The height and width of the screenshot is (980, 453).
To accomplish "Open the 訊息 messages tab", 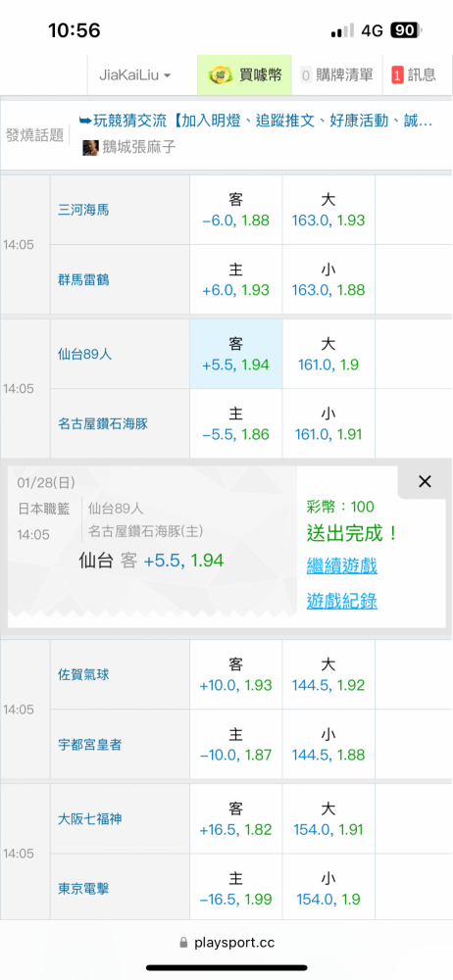I will point(415,75).
